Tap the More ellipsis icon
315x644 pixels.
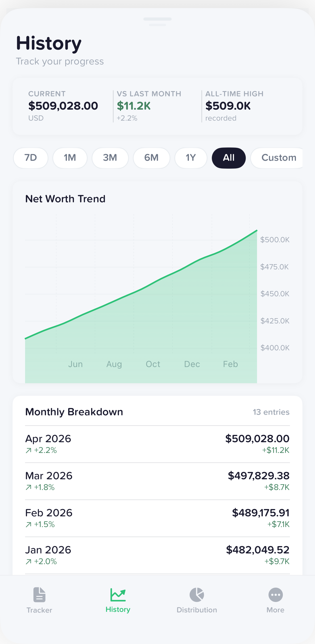coord(275,595)
